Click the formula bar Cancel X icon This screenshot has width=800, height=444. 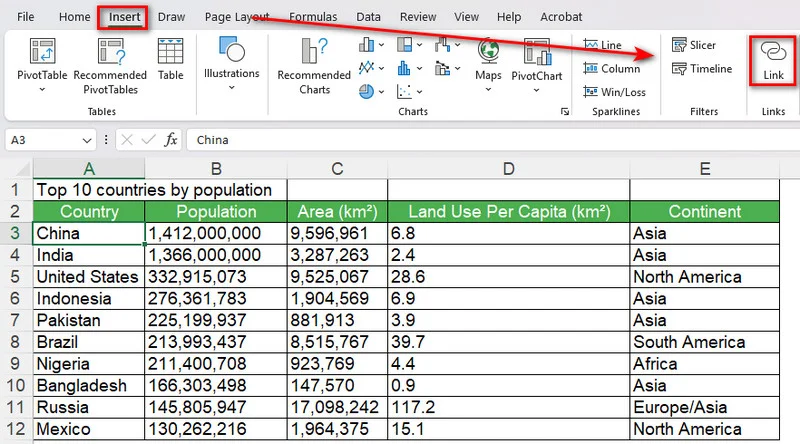pyautogui.click(x=127, y=140)
